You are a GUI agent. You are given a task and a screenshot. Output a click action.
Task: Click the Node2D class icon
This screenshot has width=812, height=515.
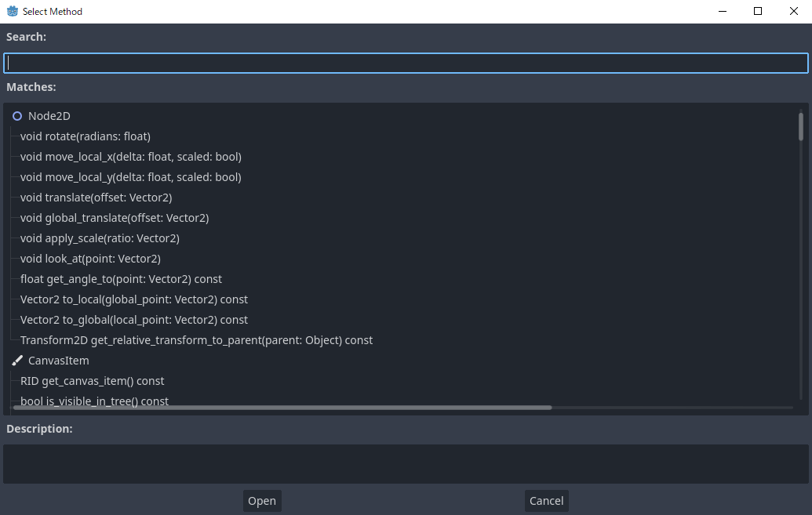[16, 115]
